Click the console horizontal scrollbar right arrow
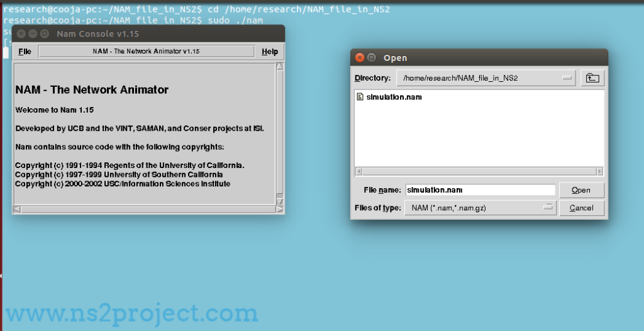644x331 pixels. click(280, 210)
